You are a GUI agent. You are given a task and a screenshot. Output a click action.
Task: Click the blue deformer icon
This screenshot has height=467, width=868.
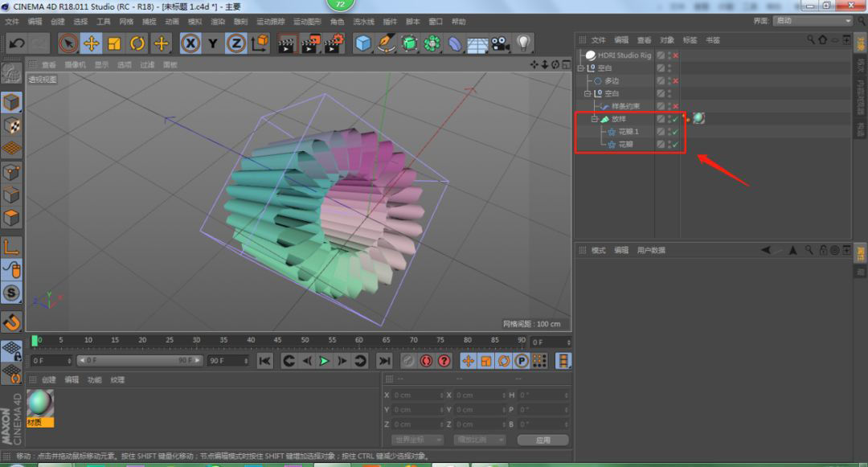pyautogui.click(x=454, y=43)
